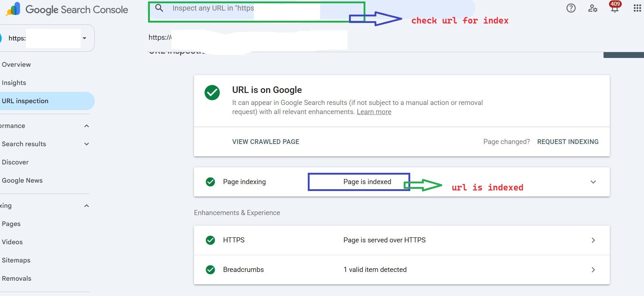The width and height of the screenshot is (644, 296).
Task: Open Search results report
Action: coord(24,144)
